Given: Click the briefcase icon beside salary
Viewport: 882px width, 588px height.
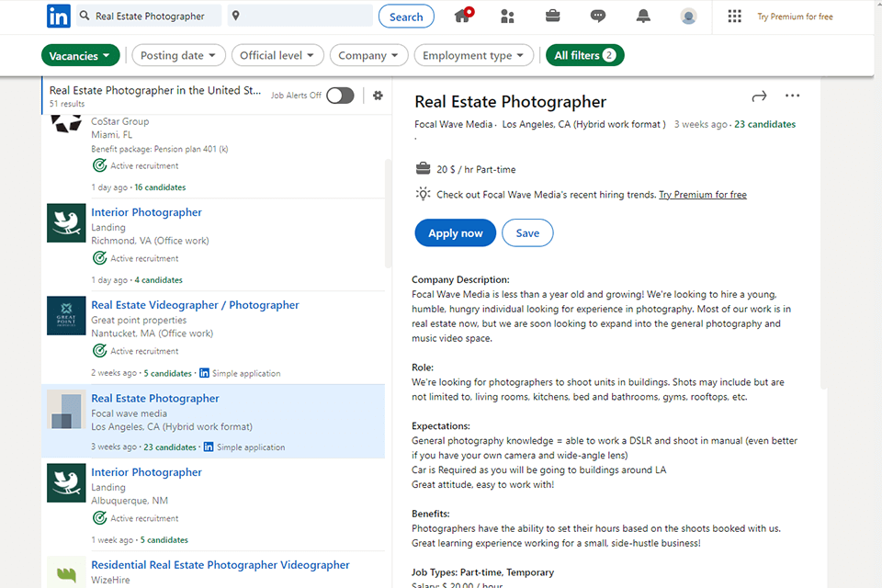Looking at the screenshot, I should (x=423, y=168).
